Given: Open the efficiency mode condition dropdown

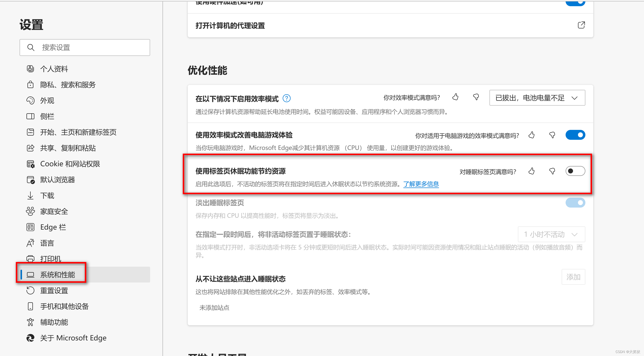Looking at the screenshot, I should (537, 98).
